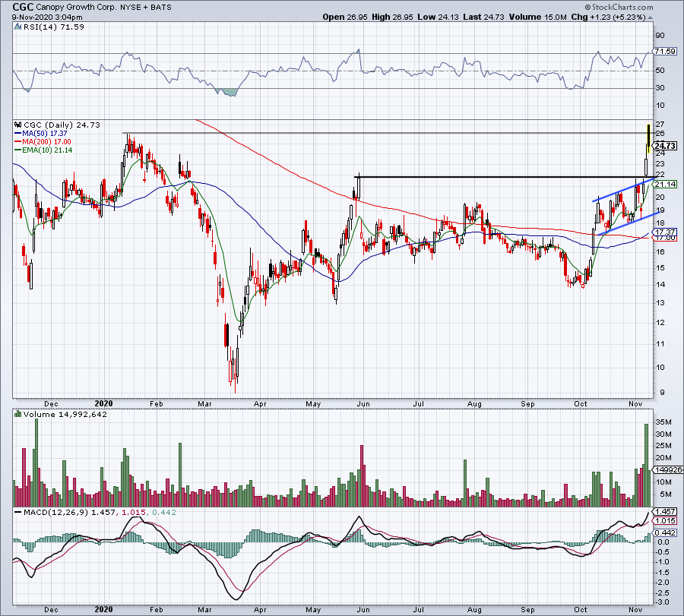Click the '9-Nov-2020 3:04pm' timestamp

(x=47, y=17)
